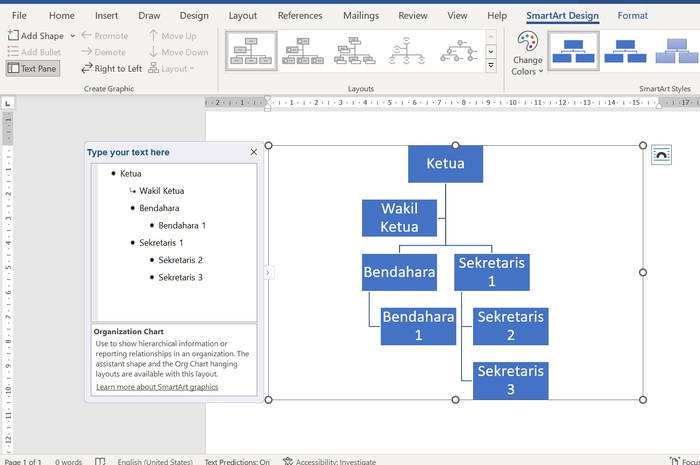Switch to the Format tab

click(x=632, y=16)
